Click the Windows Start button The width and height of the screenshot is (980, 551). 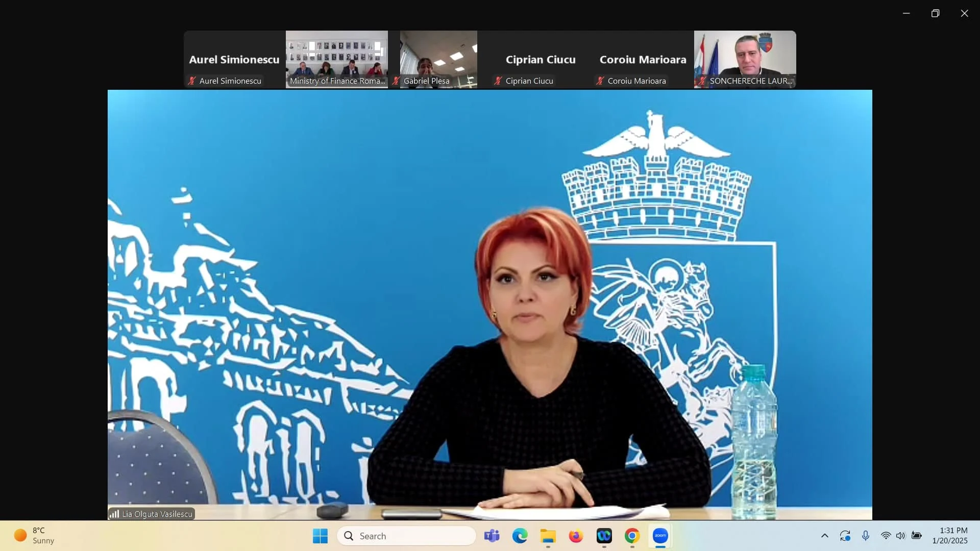(320, 536)
